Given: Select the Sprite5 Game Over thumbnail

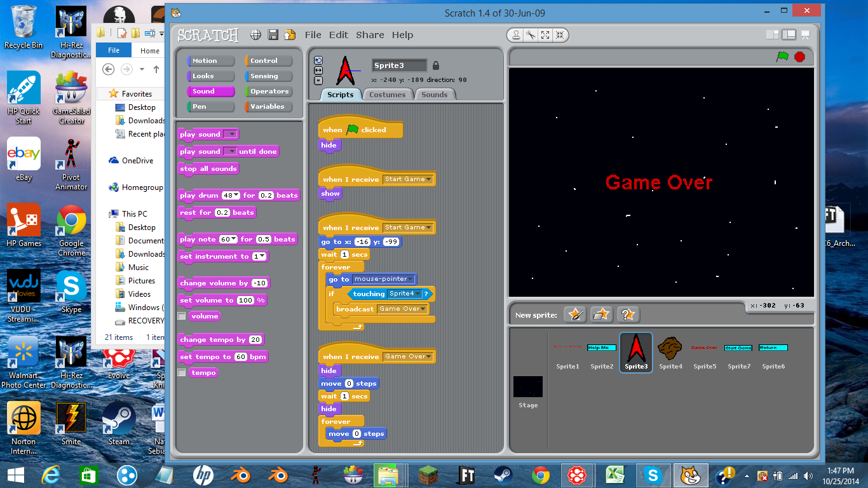Looking at the screenshot, I should [x=705, y=351].
